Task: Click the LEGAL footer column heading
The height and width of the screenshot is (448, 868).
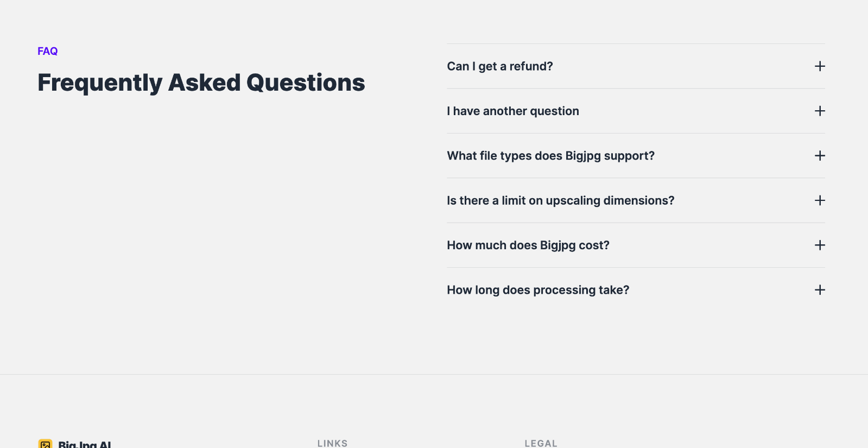Action: tap(541, 443)
